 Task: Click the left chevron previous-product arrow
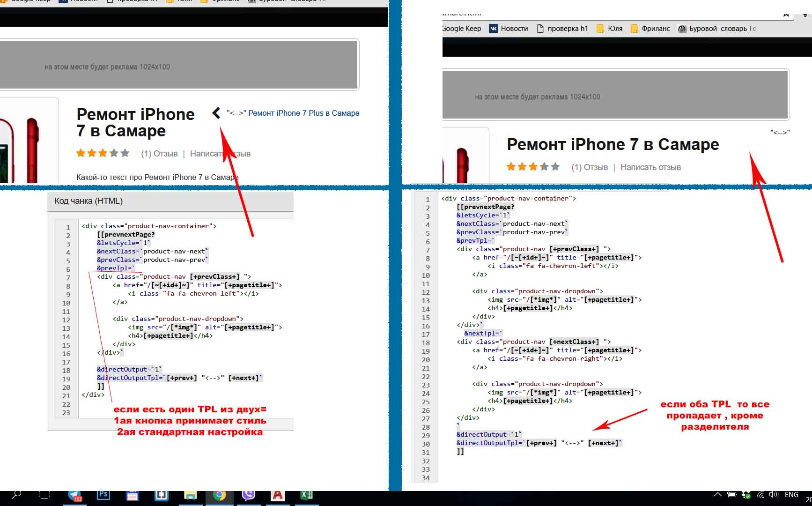pyautogui.click(x=216, y=113)
